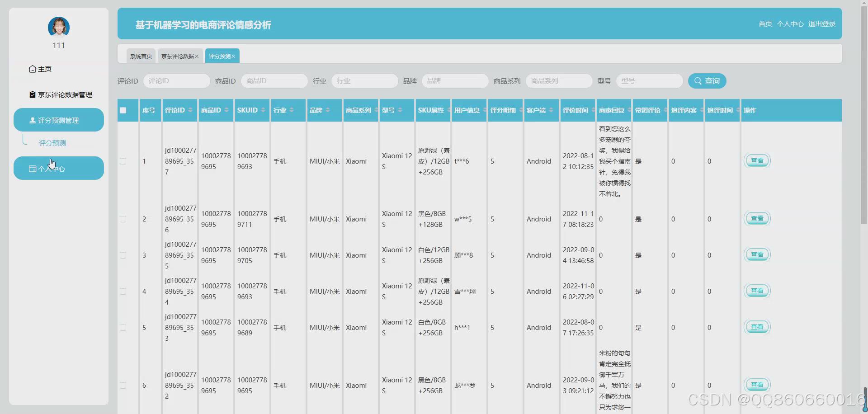Click 查看 button on row 4

757,291
